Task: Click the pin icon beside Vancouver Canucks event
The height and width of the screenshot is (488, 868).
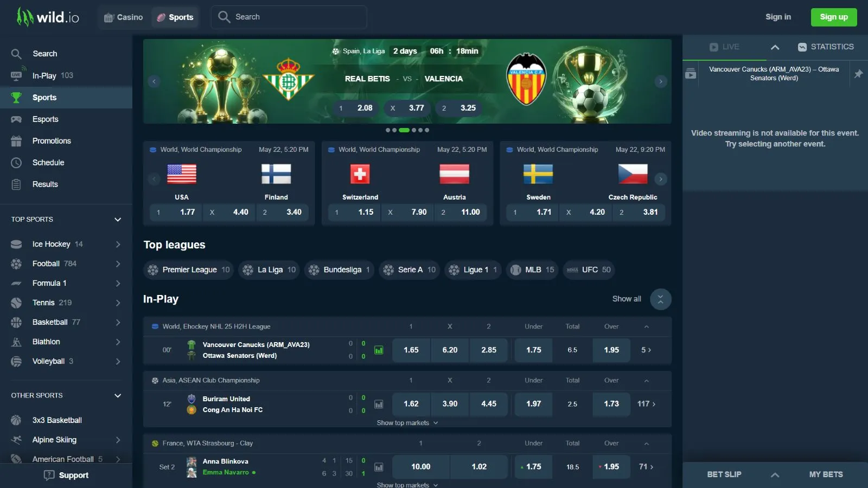Action: (858, 74)
